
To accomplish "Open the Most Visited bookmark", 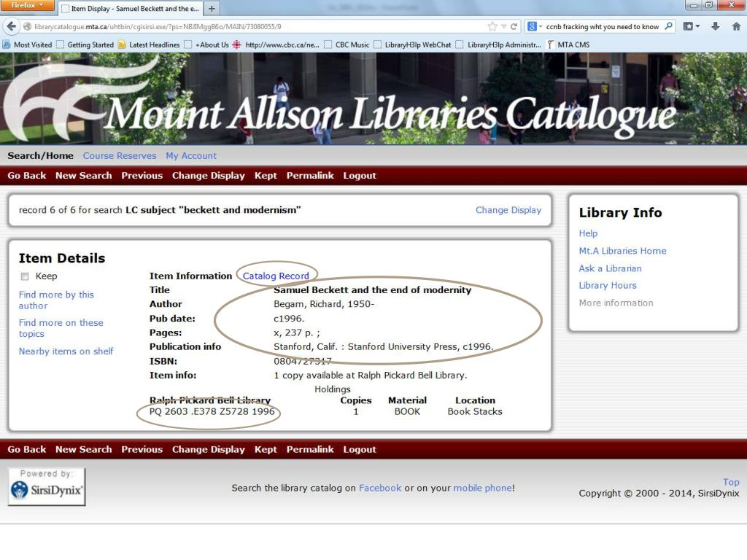I will (x=27, y=44).
